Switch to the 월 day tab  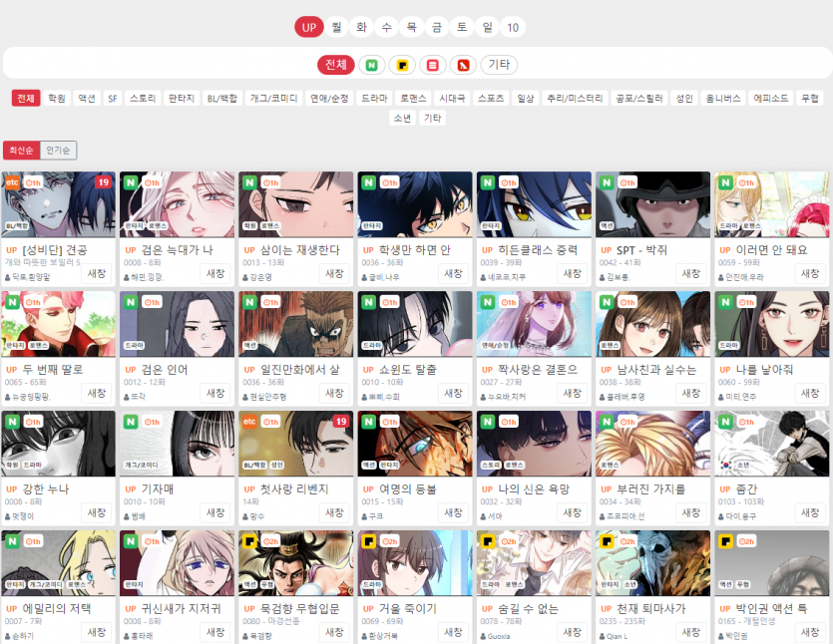pos(335,27)
